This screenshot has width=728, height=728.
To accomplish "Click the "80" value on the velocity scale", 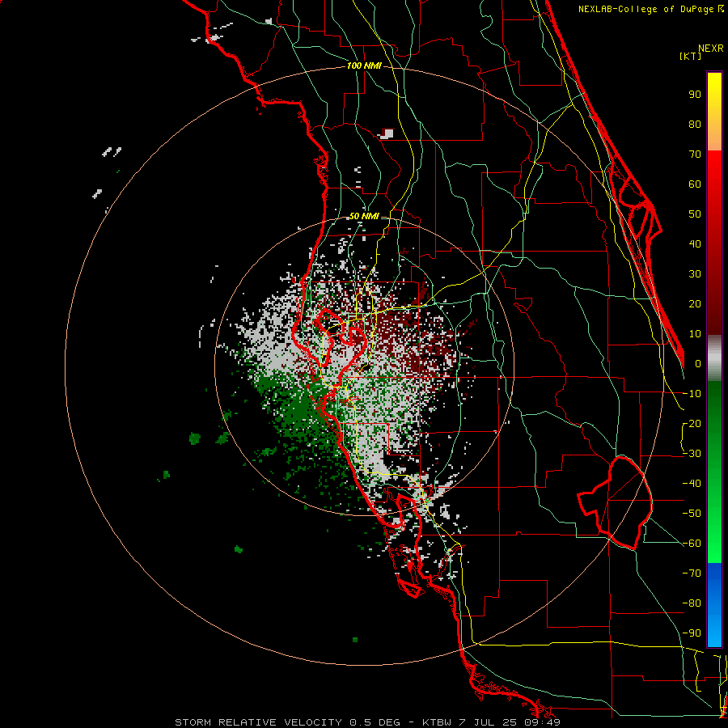I will pos(695,125).
